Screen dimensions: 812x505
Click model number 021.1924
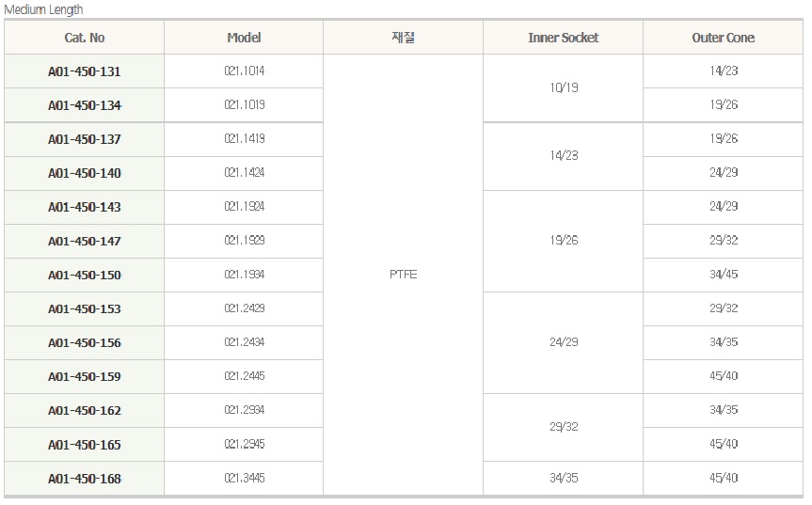click(244, 207)
